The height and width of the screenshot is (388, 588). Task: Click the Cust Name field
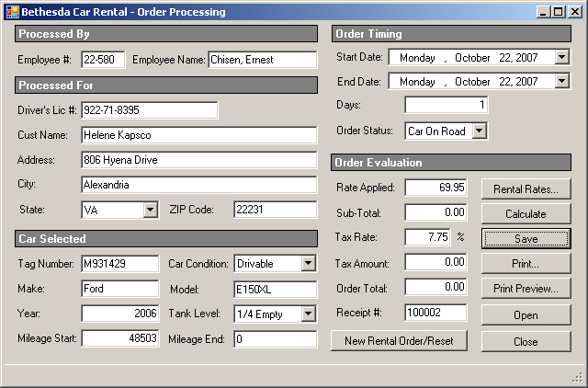(x=199, y=135)
